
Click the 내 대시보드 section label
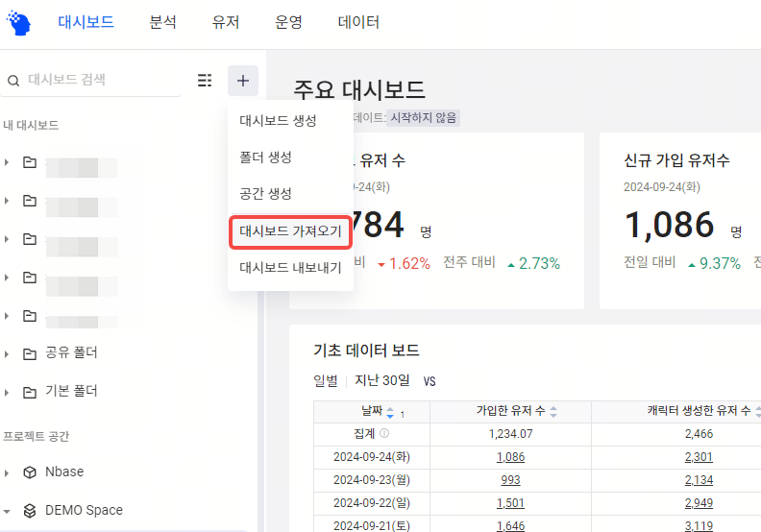(31, 126)
